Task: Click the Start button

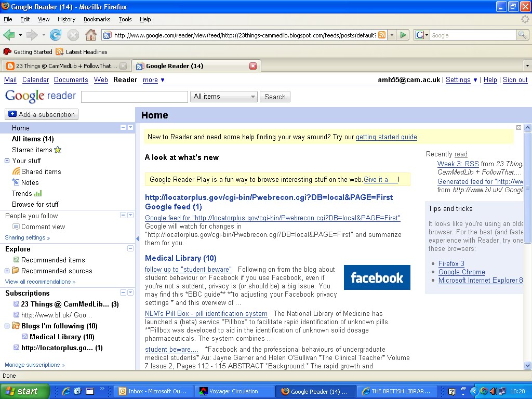Action: [25, 391]
